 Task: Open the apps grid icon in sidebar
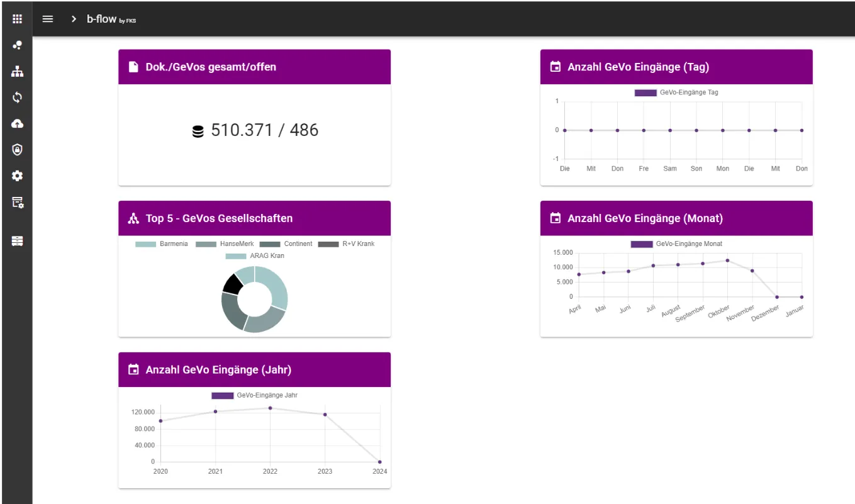17,19
